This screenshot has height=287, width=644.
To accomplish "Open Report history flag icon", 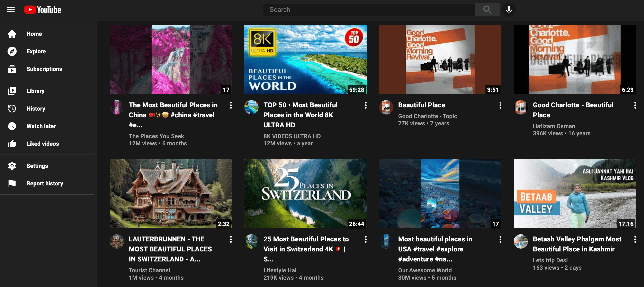I will (12, 183).
